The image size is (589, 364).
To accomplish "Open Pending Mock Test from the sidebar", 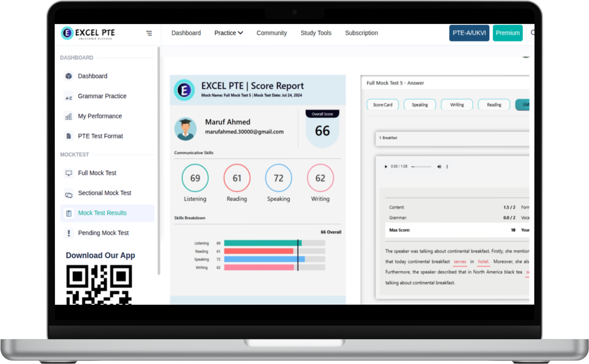I will tap(103, 233).
